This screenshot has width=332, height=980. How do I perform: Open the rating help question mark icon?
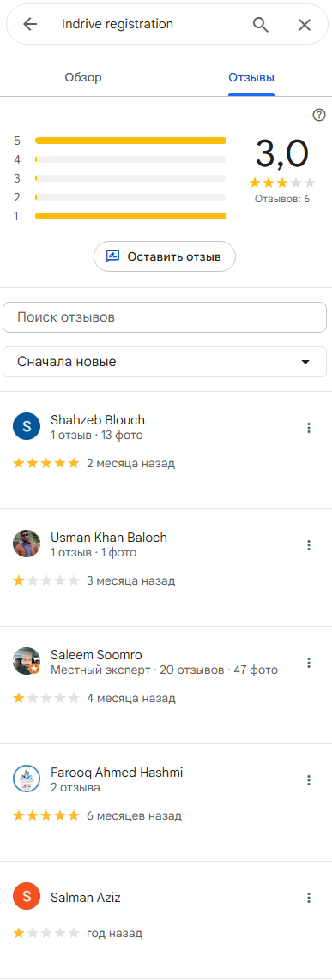(x=319, y=114)
